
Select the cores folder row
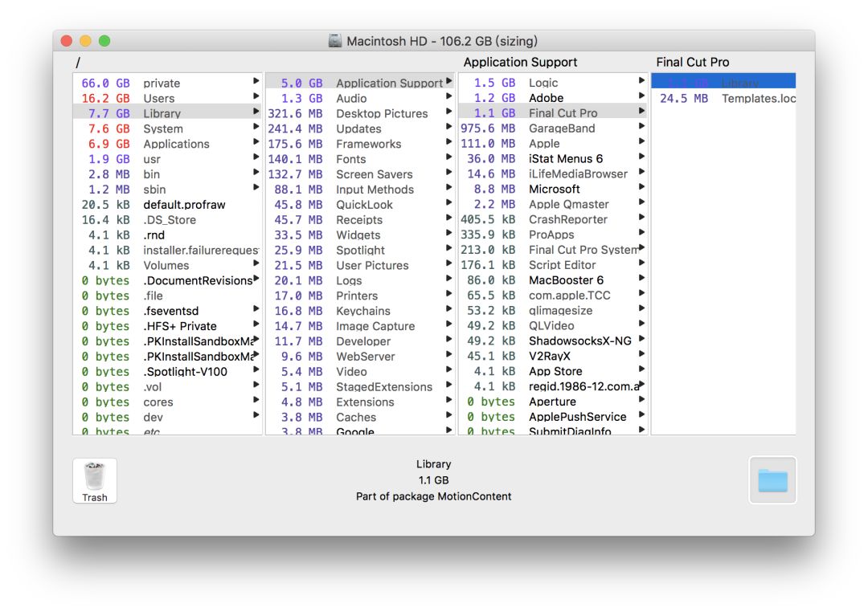pyautogui.click(x=168, y=402)
